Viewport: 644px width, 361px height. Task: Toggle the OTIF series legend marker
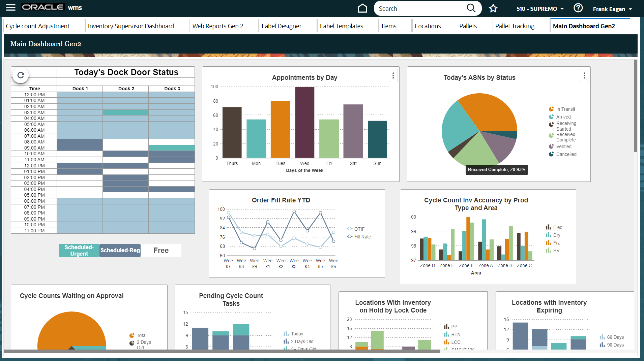pyautogui.click(x=349, y=229)
